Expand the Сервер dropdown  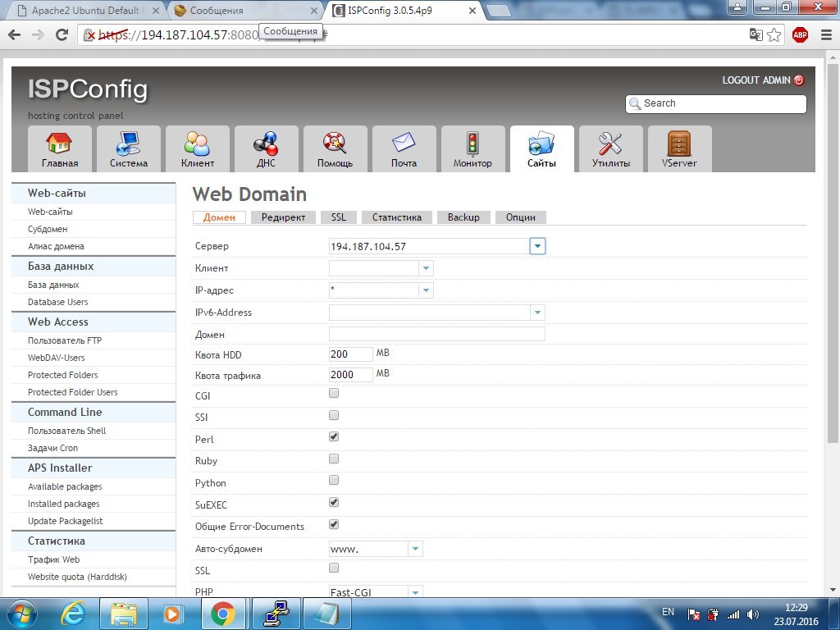537,246
